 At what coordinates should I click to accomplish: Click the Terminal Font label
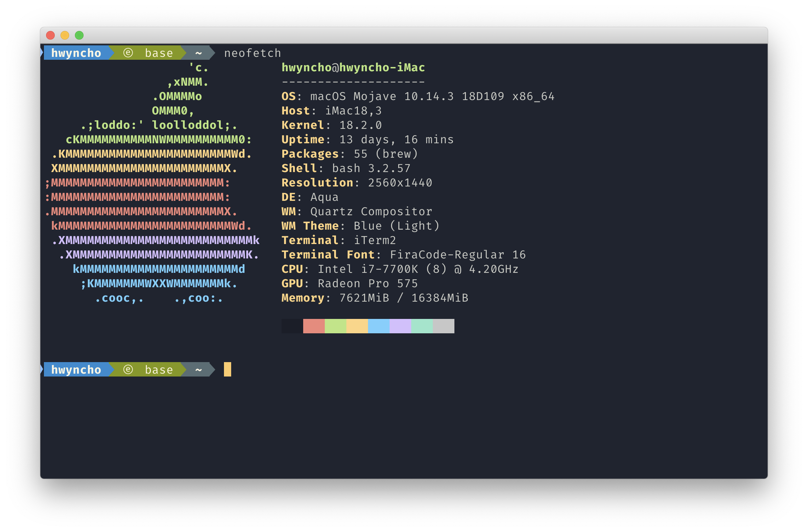click(x=328, y=254)
